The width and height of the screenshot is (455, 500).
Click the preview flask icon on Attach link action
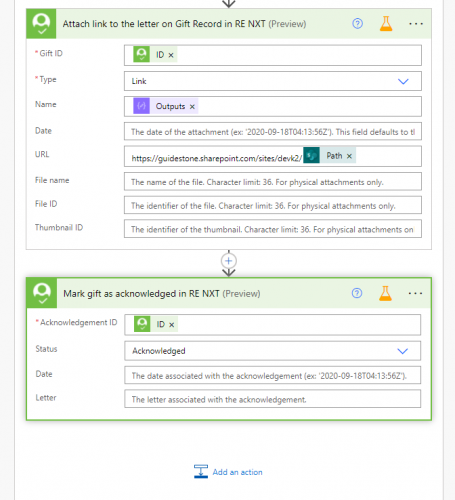tap(386, 24)
